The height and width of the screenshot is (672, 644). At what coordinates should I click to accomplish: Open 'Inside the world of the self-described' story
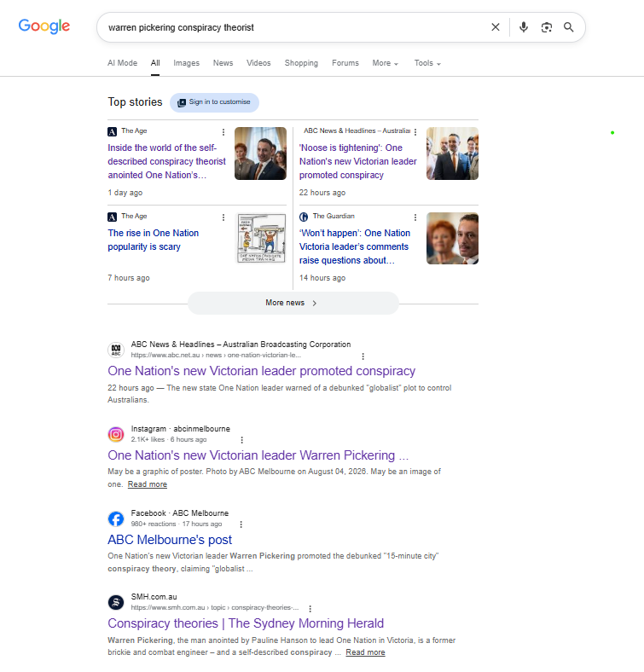166,161
